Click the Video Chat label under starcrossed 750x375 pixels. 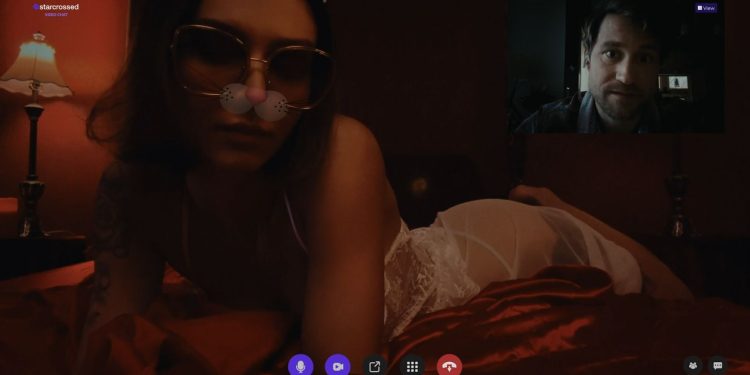pos(56,15)
